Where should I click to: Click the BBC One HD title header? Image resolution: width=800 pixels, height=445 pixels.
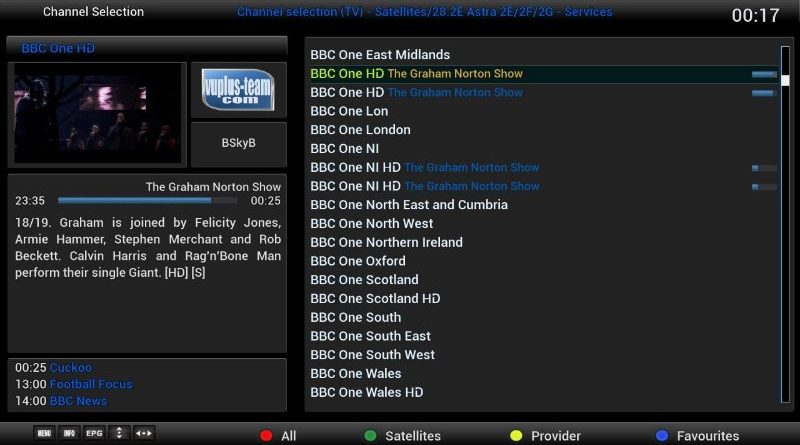[58, 48]
